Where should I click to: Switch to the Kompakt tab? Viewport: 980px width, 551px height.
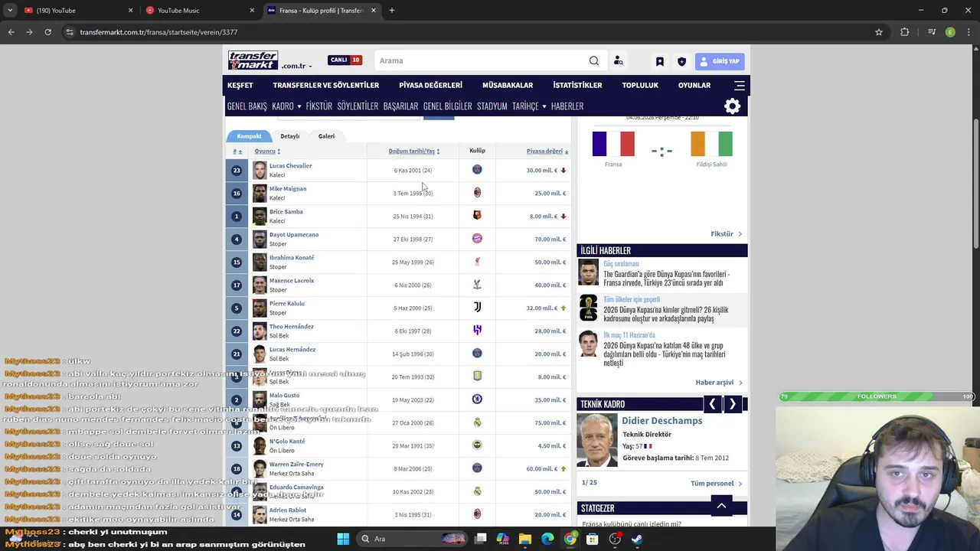pos(249,136)
